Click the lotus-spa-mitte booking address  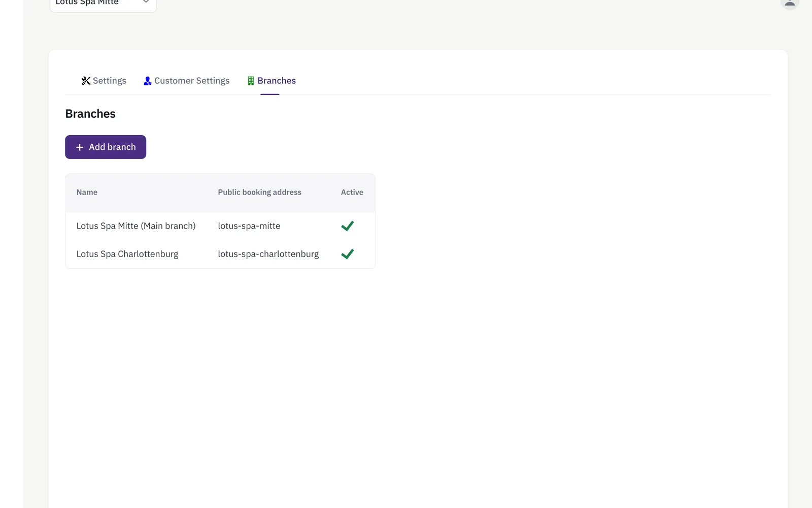249,226
